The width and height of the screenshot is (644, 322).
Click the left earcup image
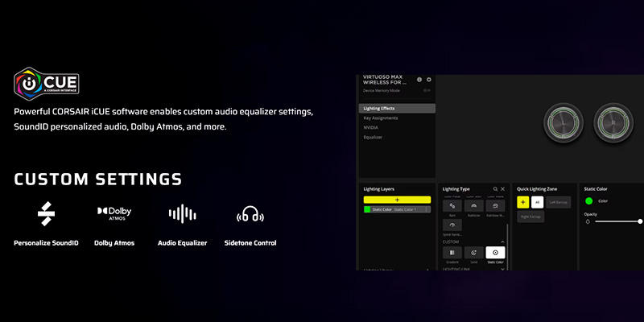[x=562, y=123]
